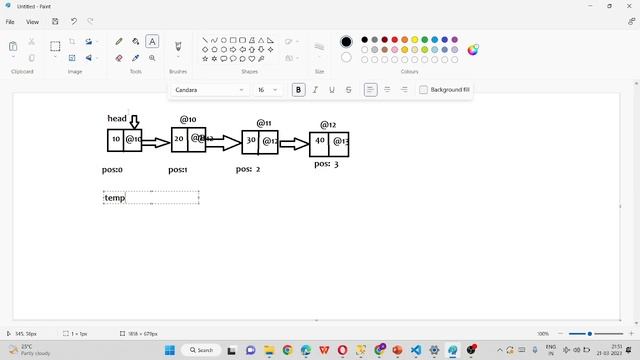This screenshot has width=640, height=360.
Task: Expand the shape fill dropdown
Action: [297, 58]
